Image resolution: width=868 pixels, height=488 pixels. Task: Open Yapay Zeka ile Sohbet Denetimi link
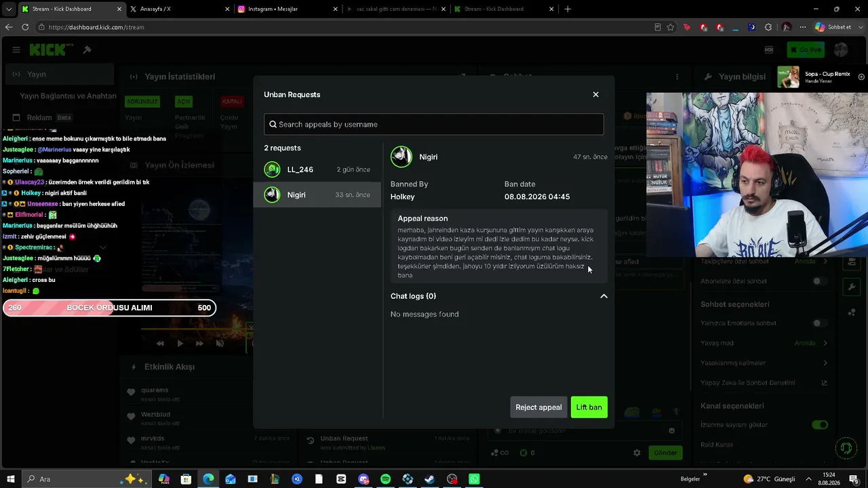tap(764, 383)
